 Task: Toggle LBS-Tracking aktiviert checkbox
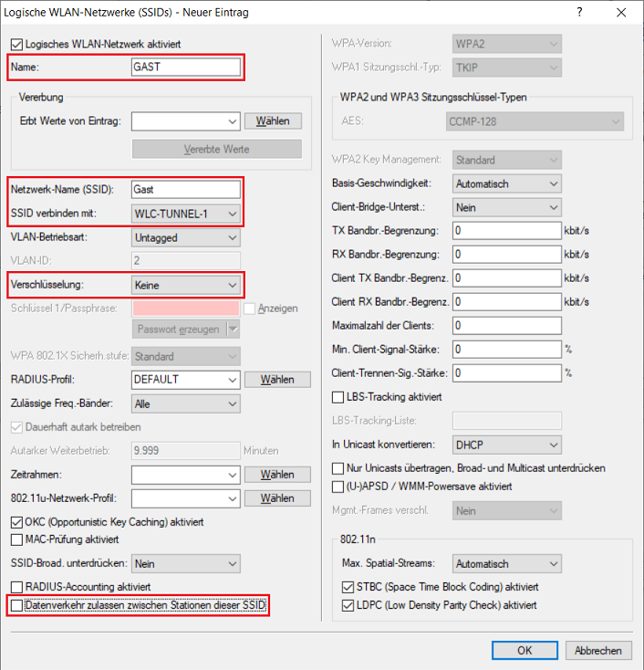click(x=339, y=397)
